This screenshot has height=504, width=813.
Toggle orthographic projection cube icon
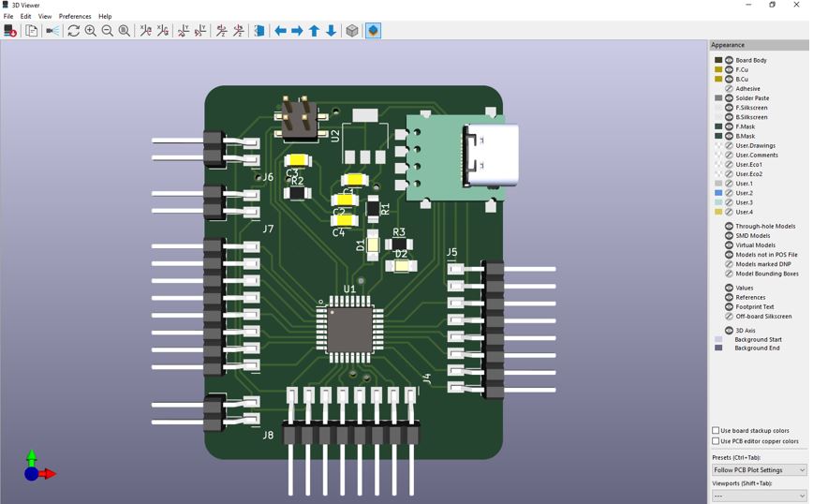coord(352,31)
